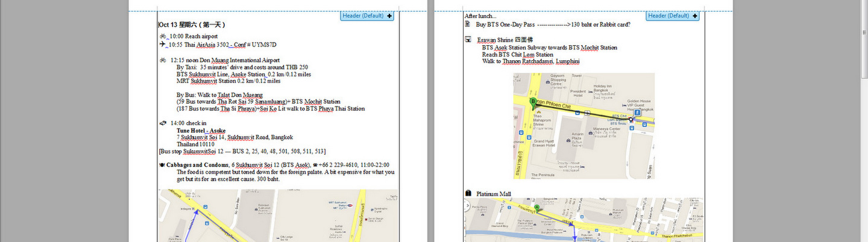Click text 'After lunch...'
The image size is (868, 242).
(480, 16)
